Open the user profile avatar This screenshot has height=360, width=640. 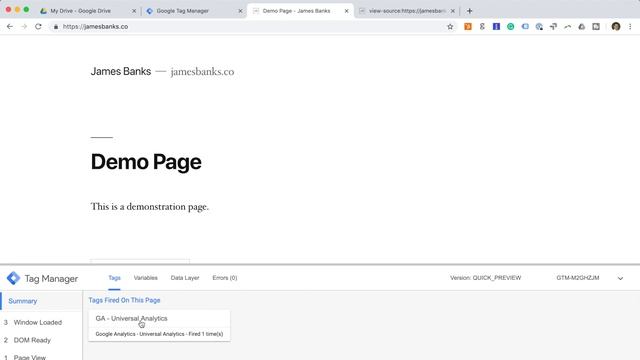click(x=616, y=27)
